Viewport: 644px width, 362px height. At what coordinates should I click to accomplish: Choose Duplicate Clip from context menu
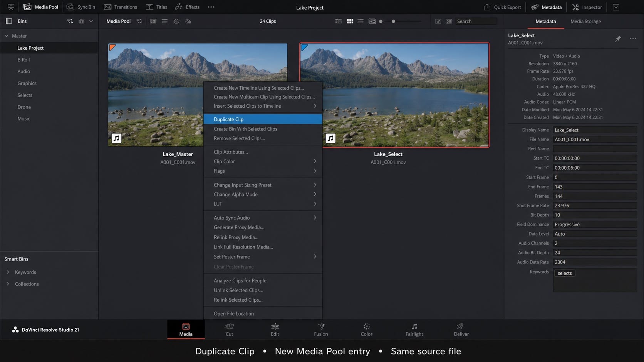[x=263, y=119]
